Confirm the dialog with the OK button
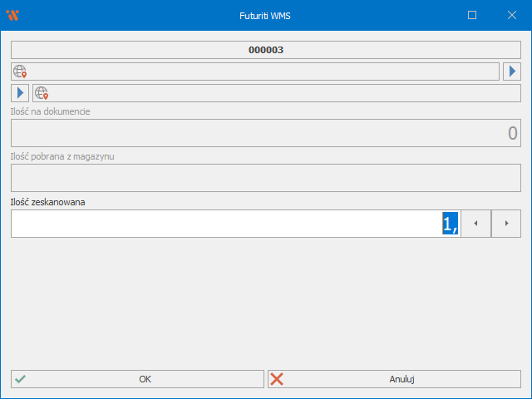The height and width of the screenshot is (399, 532). 137,379
